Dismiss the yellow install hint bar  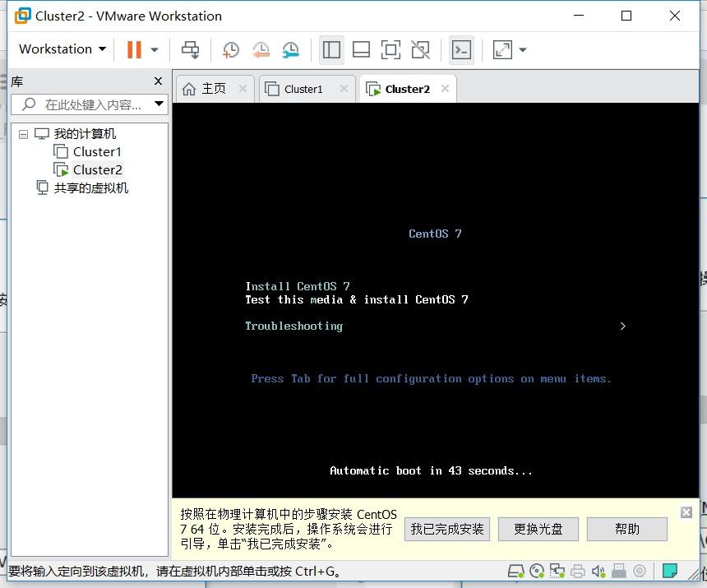(x=686, y=512)
